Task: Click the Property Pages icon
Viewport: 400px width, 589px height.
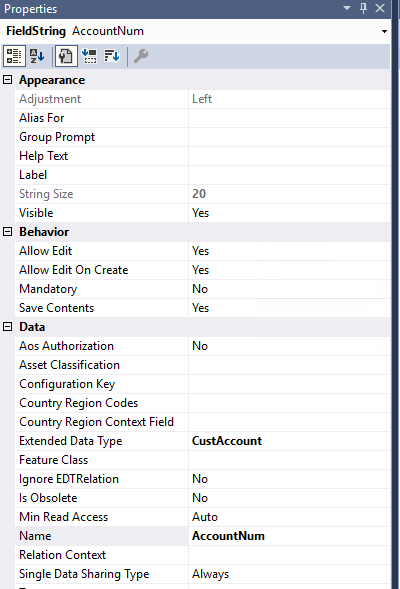Action: (x=66, y=56)
